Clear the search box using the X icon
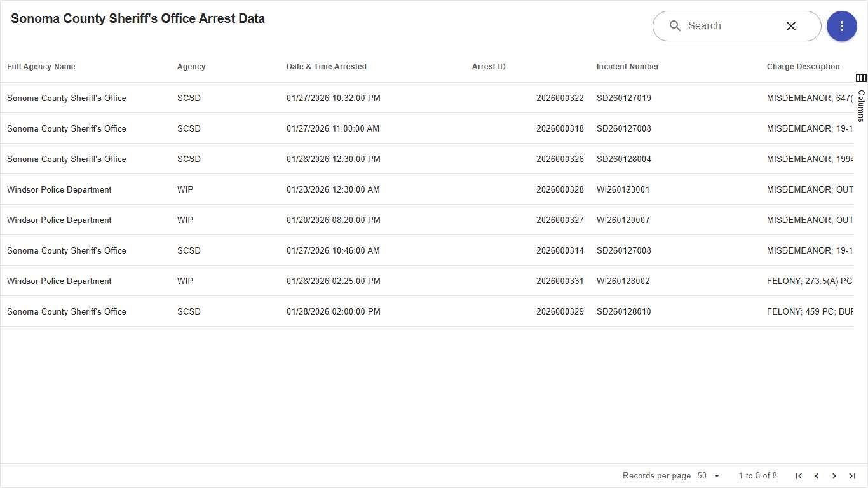This screenshot has width=868, height=488. tap(790, 26)
